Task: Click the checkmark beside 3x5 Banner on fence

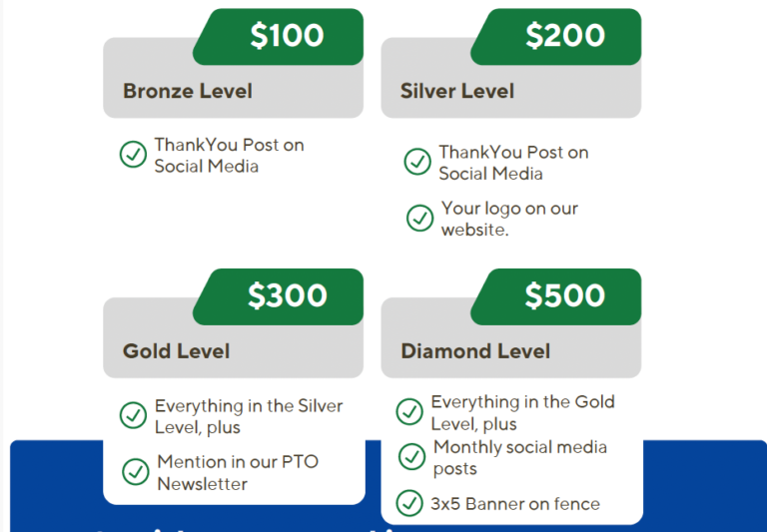Action: click(408, 503)
